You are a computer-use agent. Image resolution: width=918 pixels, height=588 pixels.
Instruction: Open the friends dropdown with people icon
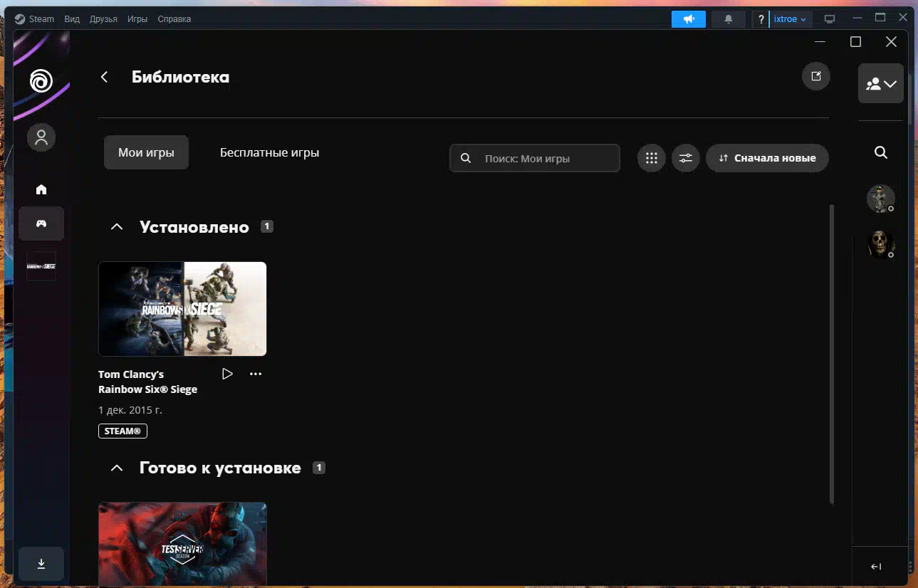pos(881,84)
